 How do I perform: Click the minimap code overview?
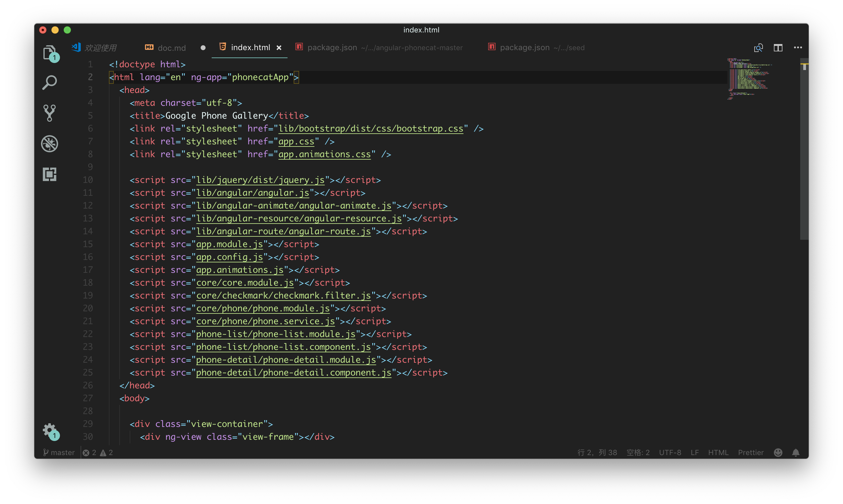pyautogui.click(x=750, y=79)
